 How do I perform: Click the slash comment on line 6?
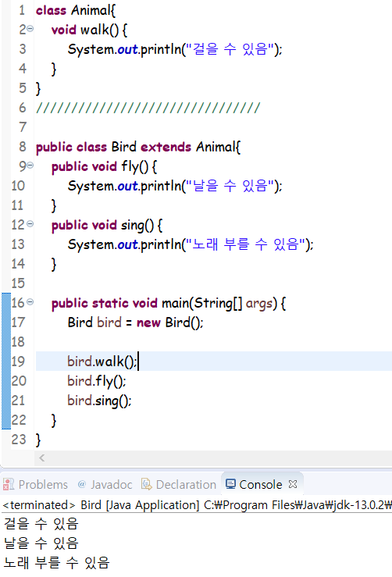148,108
